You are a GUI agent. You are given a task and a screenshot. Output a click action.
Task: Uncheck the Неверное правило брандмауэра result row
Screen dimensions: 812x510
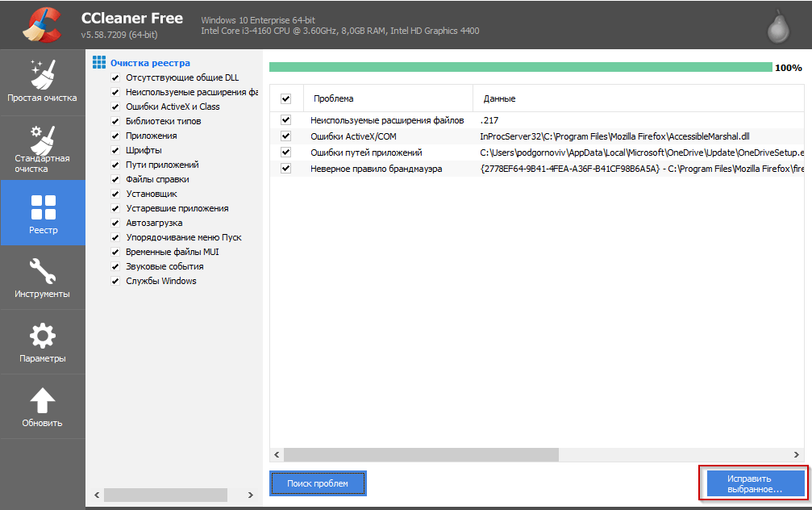click(286, 169)
